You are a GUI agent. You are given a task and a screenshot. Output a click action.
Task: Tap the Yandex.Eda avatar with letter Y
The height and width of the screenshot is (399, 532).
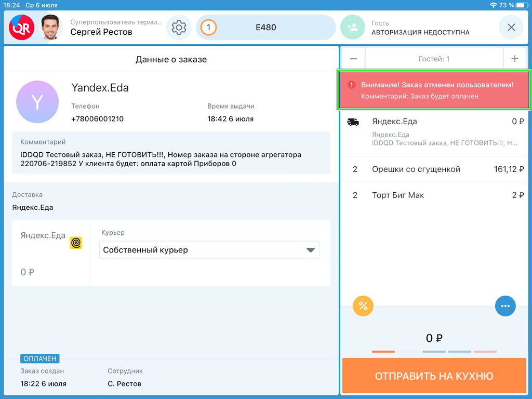(37, 102)
